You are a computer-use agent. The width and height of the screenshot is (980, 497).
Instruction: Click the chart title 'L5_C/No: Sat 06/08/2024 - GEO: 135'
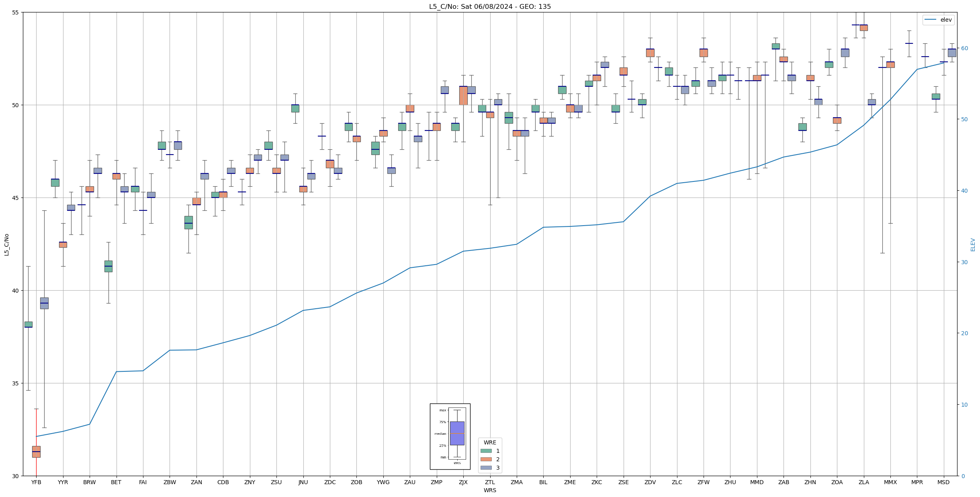490,6
